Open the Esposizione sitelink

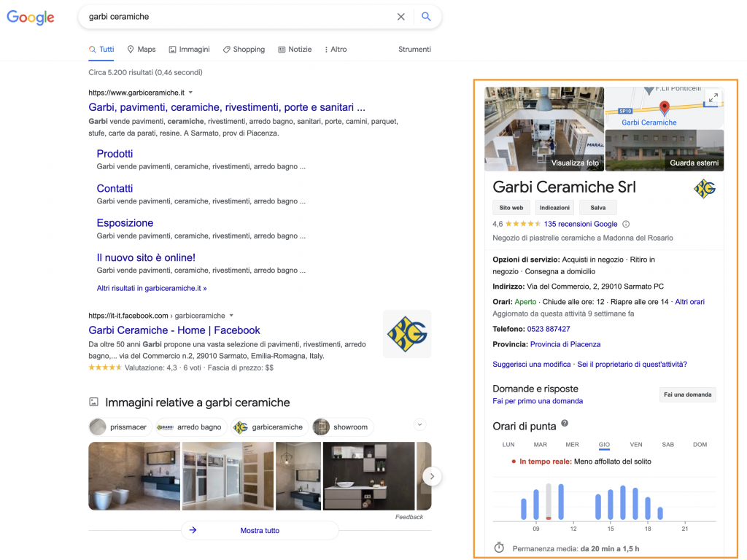pyautogui.click(x=125, y=223)
